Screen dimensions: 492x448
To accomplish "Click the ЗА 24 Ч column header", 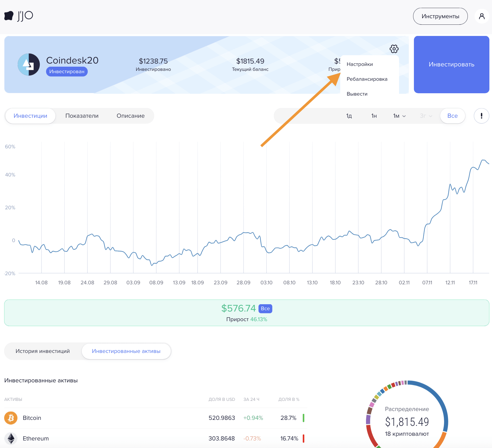I will [x=251, y=399].
